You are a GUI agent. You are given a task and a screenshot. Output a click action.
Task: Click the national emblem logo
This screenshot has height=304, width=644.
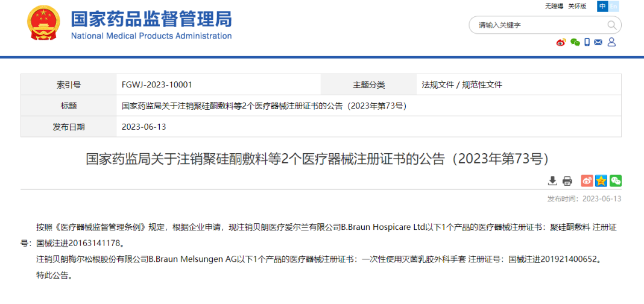point(43,24)
